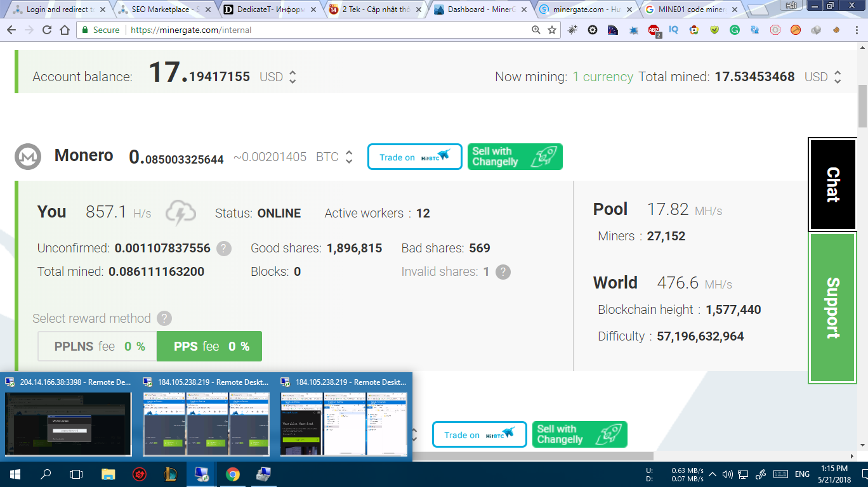Click the Remote Desktop taskbar icon
868x487 pixels.
202,474
